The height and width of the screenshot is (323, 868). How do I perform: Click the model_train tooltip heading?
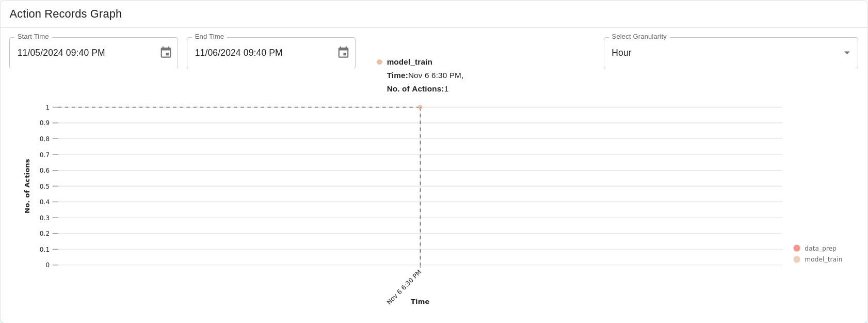coord(410,62)
